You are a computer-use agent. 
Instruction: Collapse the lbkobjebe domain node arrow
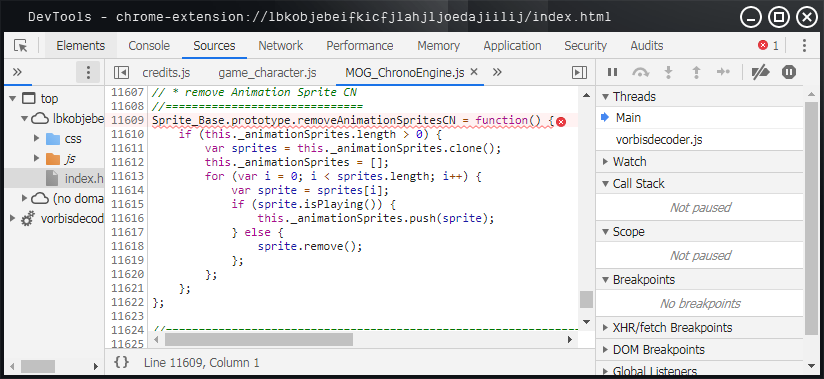[24, 119]
